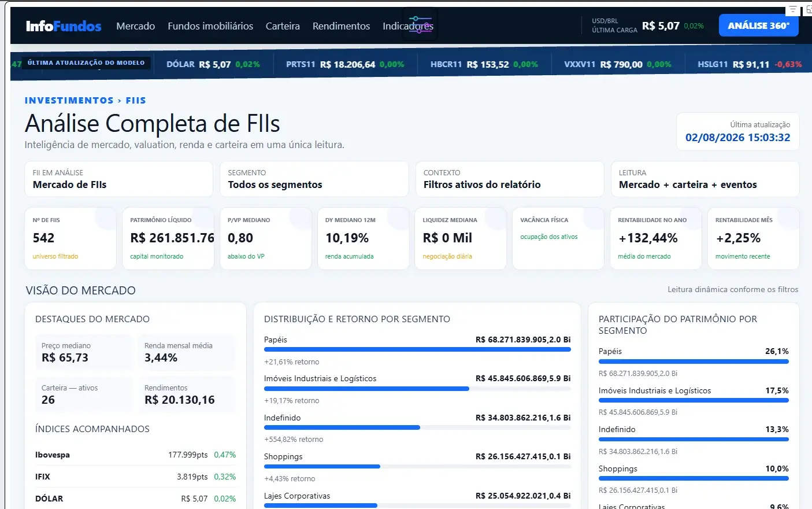812x509 pixels.
Task: Click the Nº DE FIIS value 542
Action: [43, 238]
